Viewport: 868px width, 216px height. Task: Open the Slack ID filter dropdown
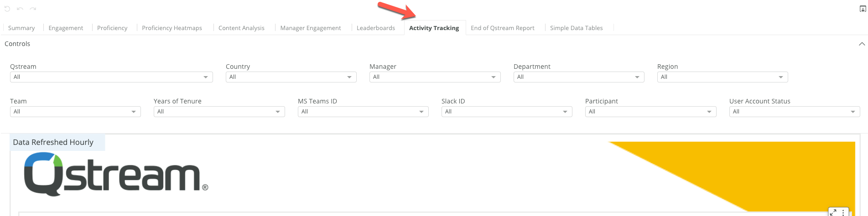click(x=507, y=112)
